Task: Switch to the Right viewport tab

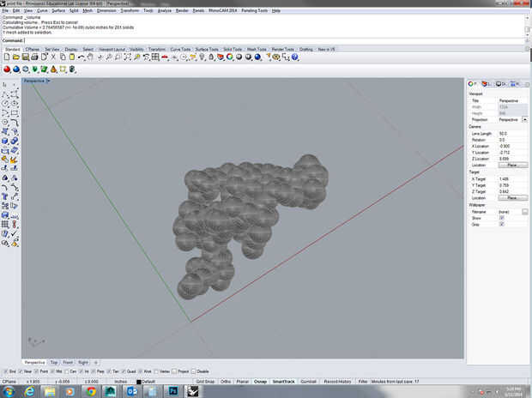Action: (83, 362)
